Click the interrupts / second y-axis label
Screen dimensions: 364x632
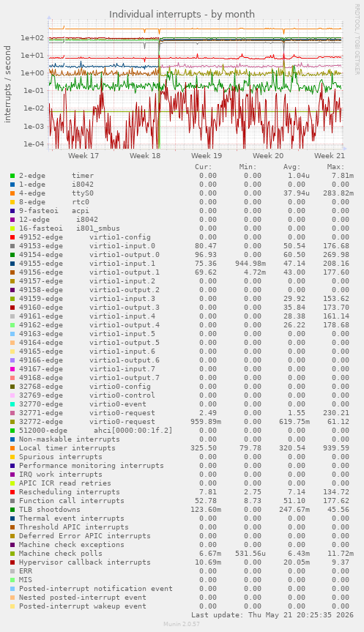[7, 83]
